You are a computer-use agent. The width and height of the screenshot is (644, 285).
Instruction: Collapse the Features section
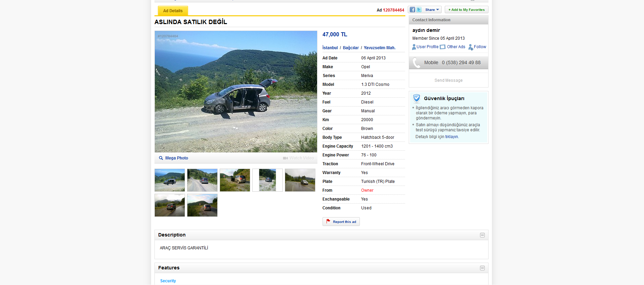tap(482, 268)
